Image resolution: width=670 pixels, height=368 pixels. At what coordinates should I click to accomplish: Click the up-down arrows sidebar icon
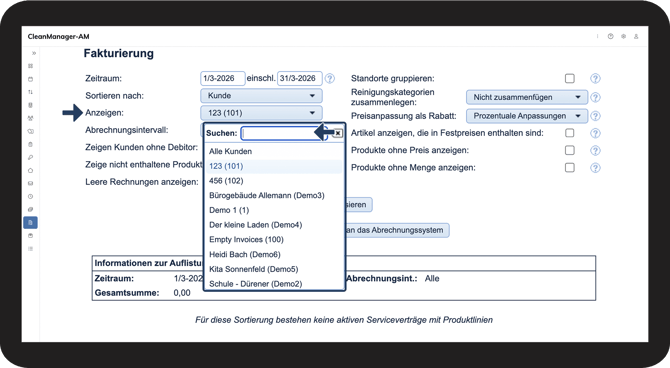[30, 92]
